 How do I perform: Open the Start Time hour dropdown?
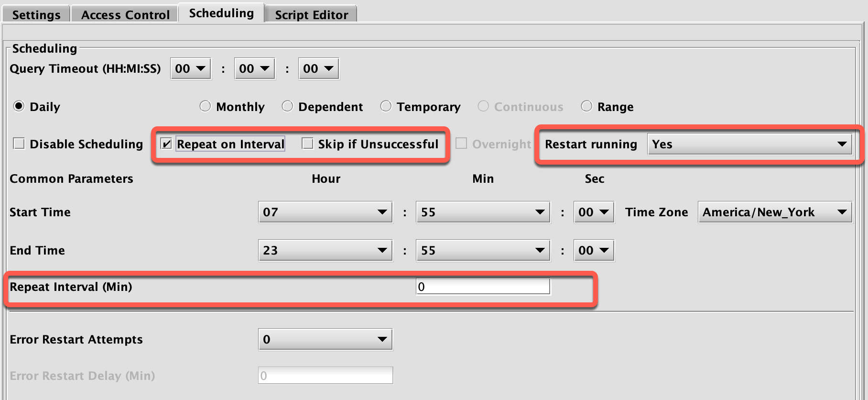[325, 212]
